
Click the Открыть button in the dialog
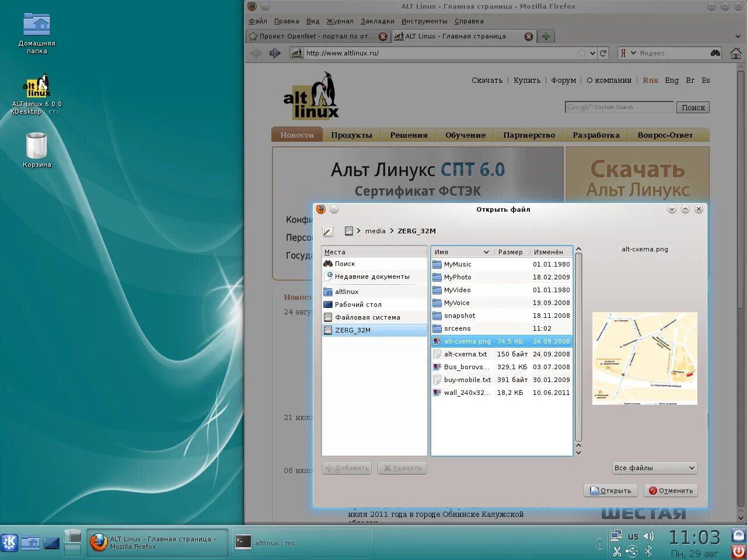[610, 491]
